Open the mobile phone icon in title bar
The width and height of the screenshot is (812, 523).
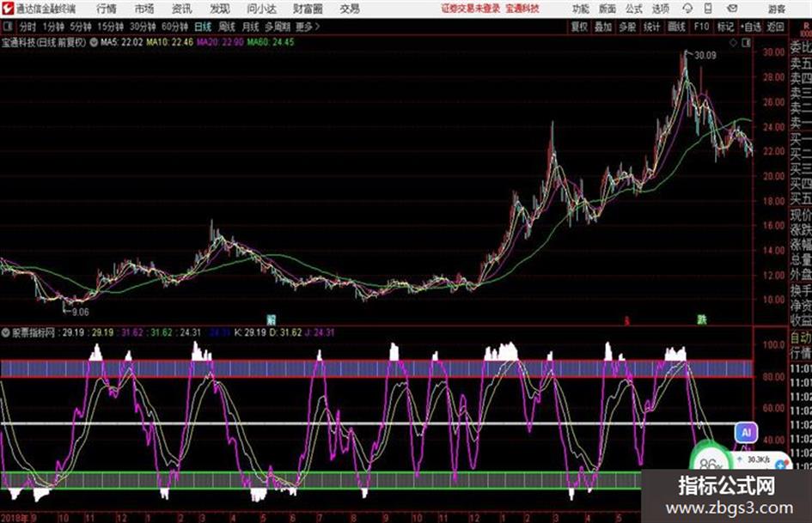[708, 9]
